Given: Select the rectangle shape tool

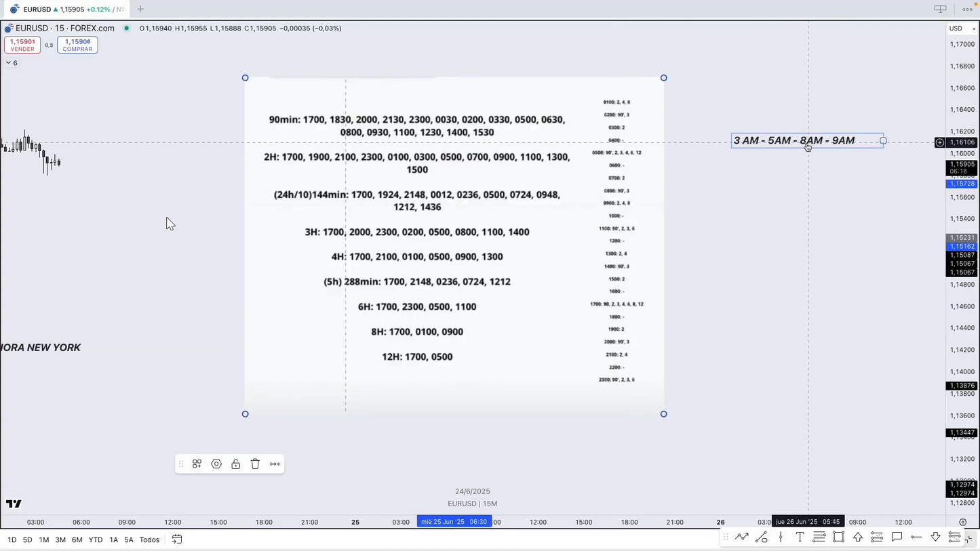Looking at the screenshot, I should coord(838,537).
